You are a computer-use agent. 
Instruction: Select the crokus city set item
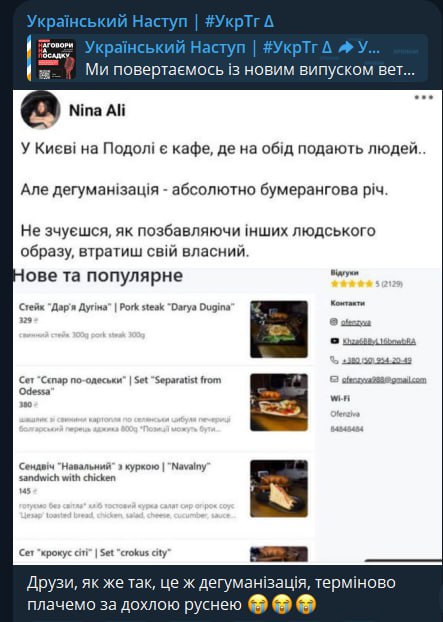[x=163, y=552]
